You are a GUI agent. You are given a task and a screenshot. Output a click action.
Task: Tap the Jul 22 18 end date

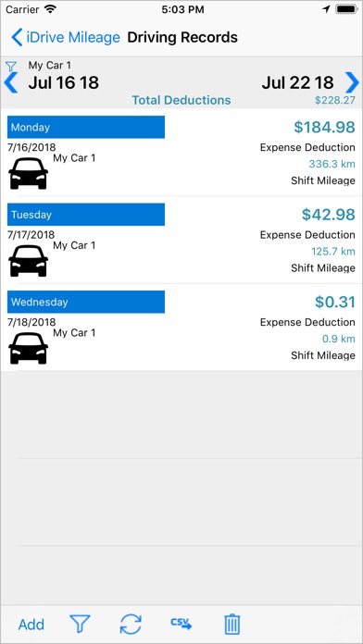297,83
